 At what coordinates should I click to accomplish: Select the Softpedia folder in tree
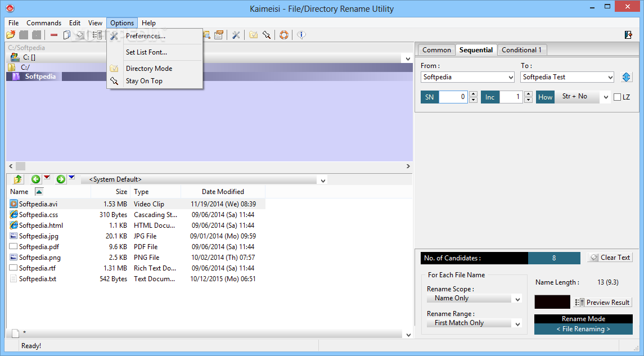click(40, 76)
